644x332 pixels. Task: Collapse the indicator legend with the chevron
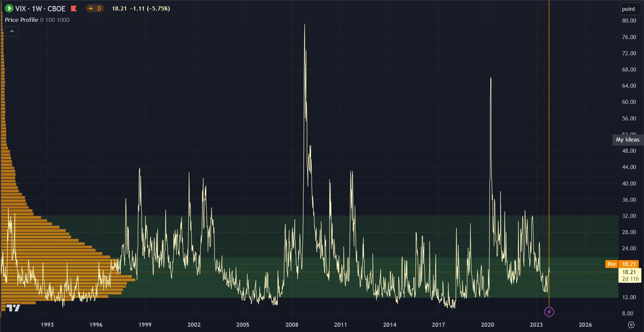(11, 31)
